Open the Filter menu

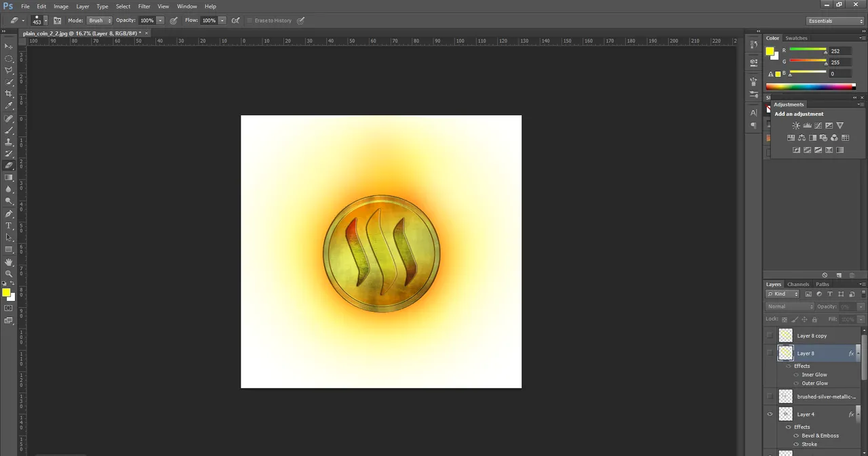coord(144,6)
